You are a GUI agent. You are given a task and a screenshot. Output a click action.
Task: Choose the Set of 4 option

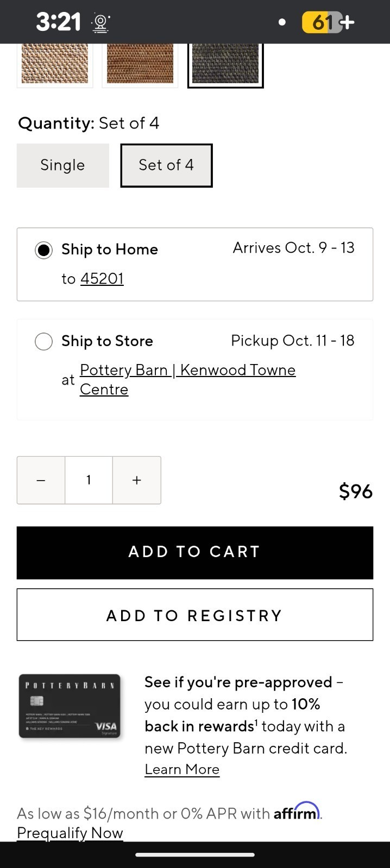tap(166, 165)
